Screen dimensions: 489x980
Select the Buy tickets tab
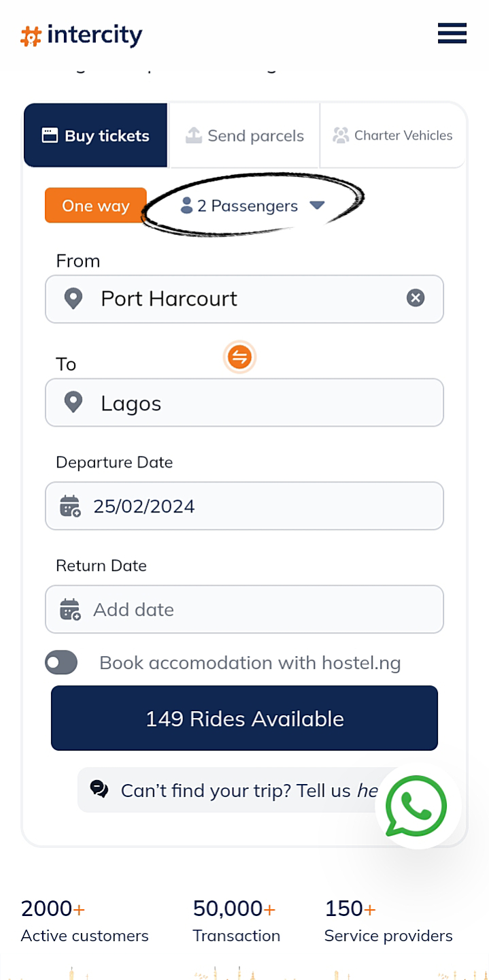(x=96, y=135)
